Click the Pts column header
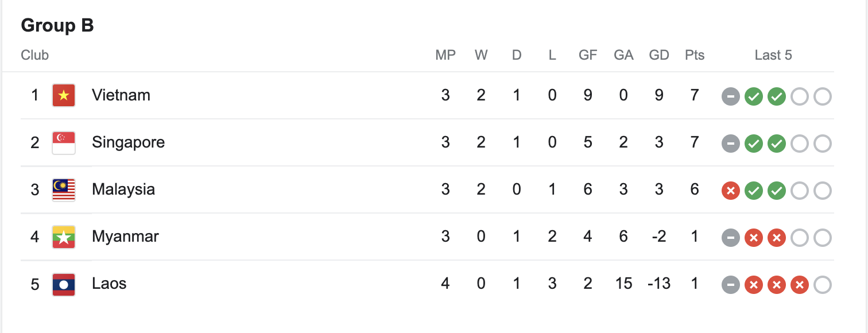Image resolution: width=868 pixels, height=333 pixels. tap(695, 55)
